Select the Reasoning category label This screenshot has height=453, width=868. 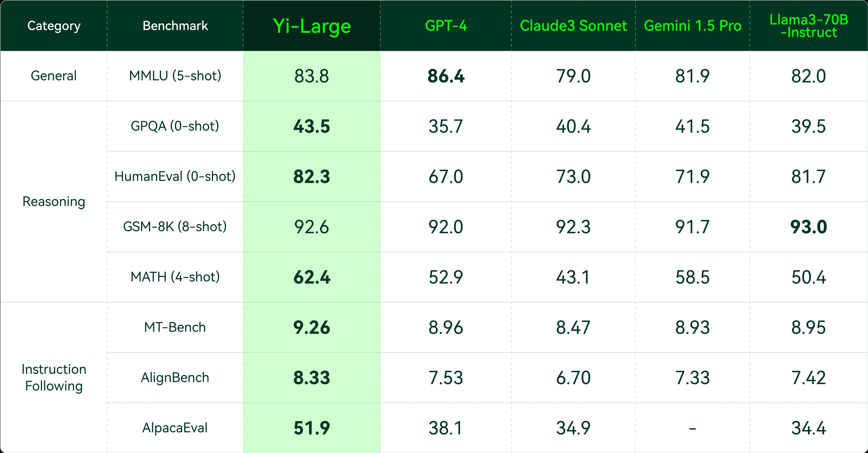54,201
